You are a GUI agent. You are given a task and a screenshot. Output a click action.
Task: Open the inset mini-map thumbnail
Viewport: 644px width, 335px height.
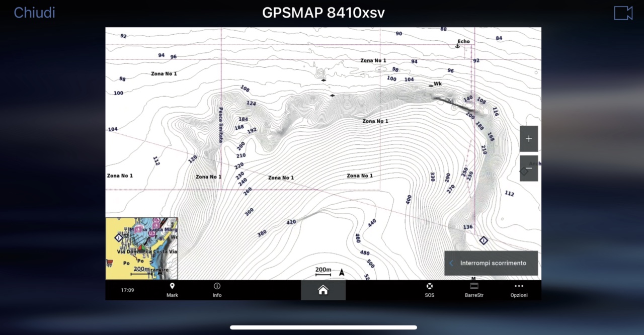pyautogui.click(x=141, y=248)
